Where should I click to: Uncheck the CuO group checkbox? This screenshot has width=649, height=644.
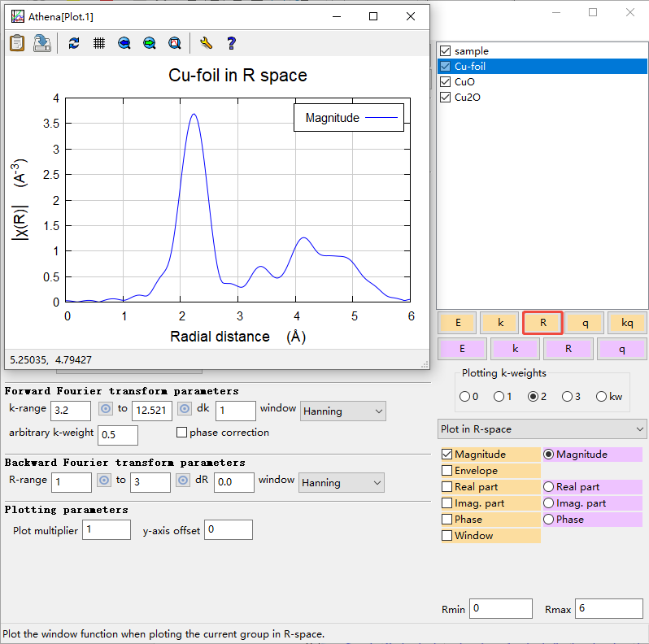(x=445, y=82)
